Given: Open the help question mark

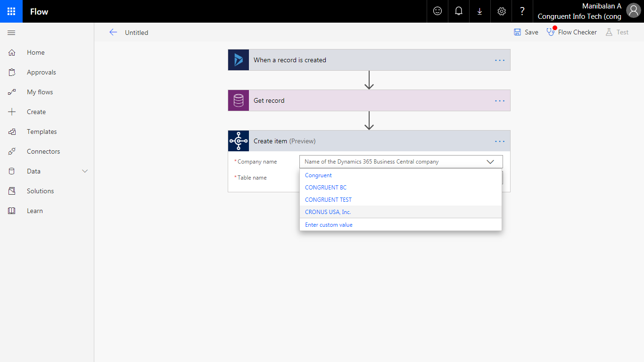Looking at the screenshot, I should 522,11.
